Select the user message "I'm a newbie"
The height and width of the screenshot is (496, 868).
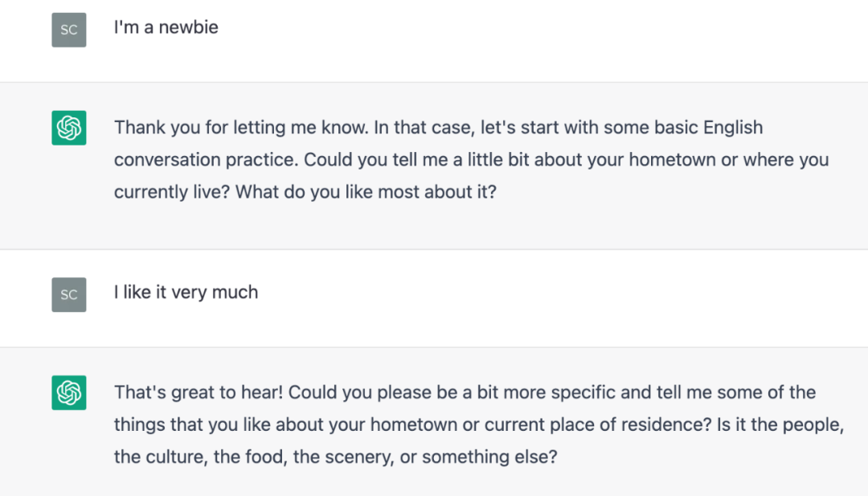166,27
